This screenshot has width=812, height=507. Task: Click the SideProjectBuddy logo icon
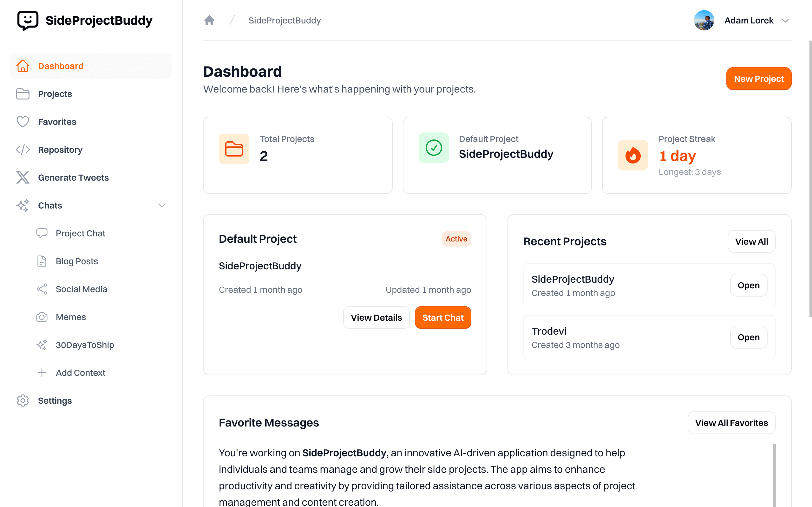click(28, 20)
